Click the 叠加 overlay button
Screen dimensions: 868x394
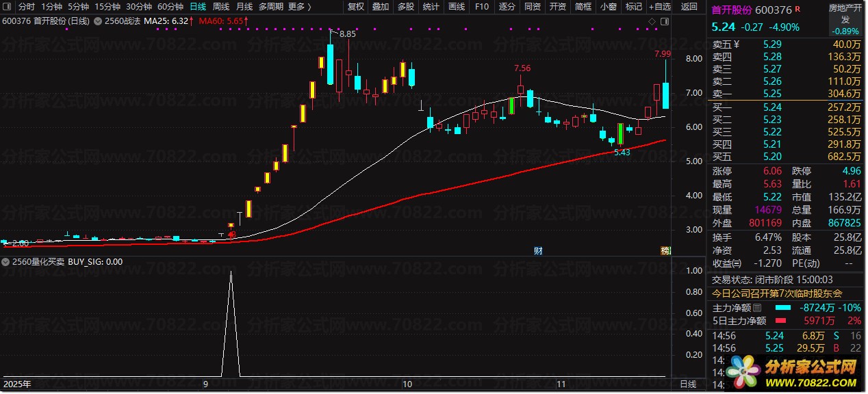click(381, 7)
